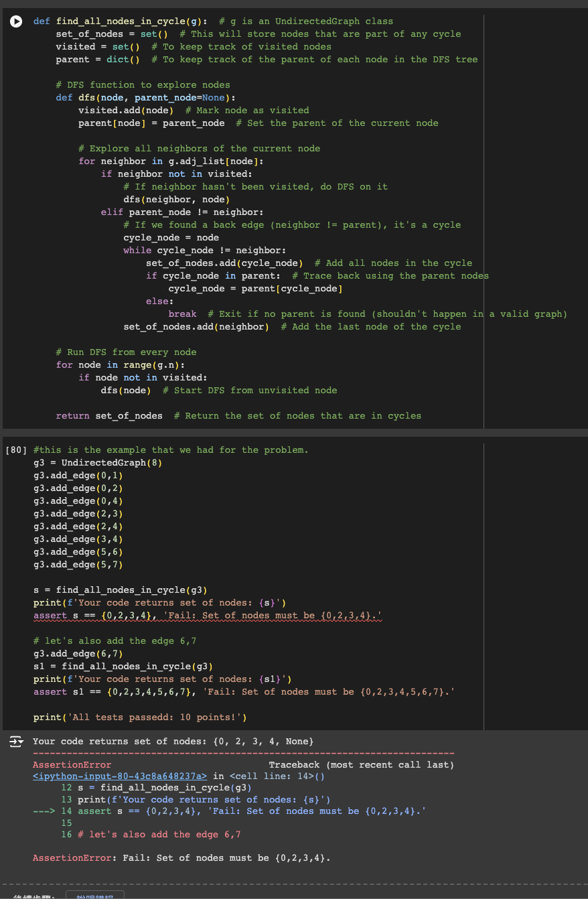Run the find_all_nodes_in_cycle code cell
The width and height of the screenshot is (588, 899).
click(16, 21)
